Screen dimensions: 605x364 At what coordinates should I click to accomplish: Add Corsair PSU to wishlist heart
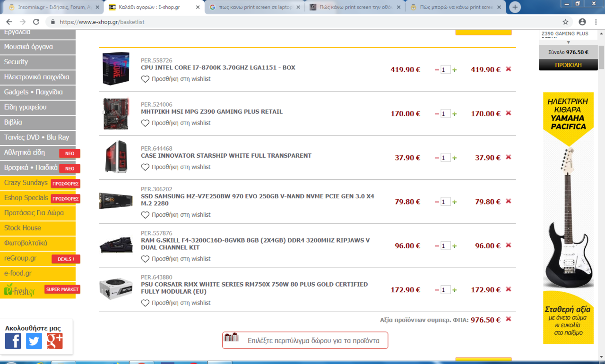(145, 303)
